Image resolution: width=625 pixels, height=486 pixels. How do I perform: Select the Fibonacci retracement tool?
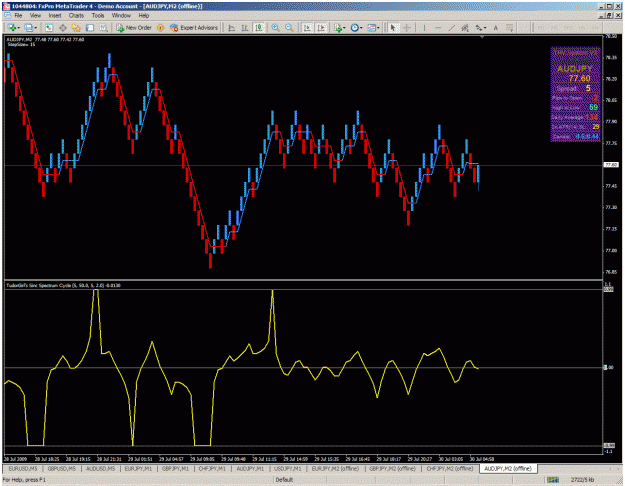[478, 28]
